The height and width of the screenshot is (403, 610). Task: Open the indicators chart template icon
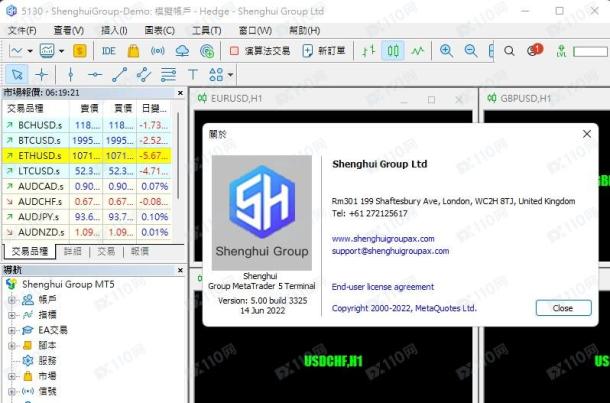(47, 51)
